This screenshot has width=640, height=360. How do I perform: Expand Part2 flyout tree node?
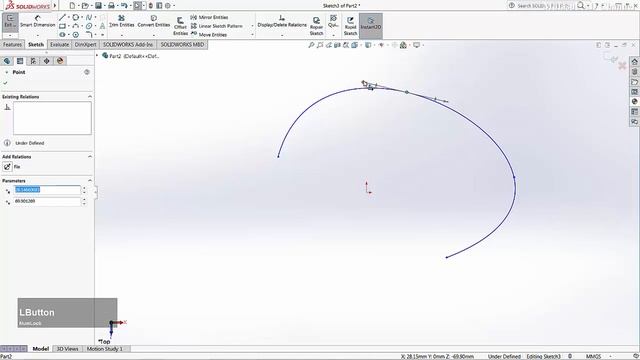[97, 56]
